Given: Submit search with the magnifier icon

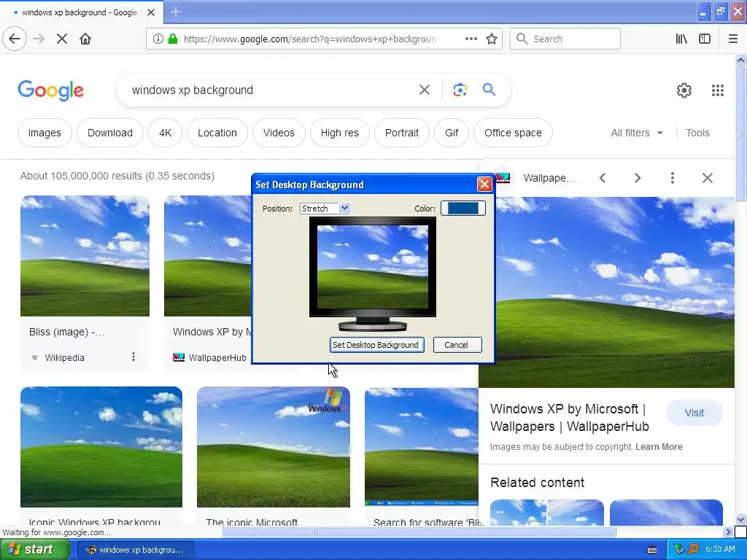Looking at the screenshot, I should (489, 89).
